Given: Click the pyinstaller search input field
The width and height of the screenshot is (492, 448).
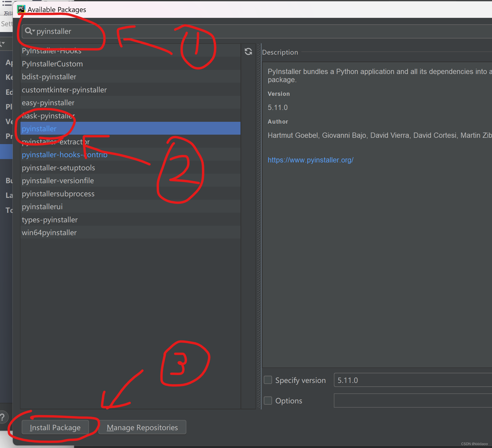Looking at the screenshot, I should click(257, 31).
